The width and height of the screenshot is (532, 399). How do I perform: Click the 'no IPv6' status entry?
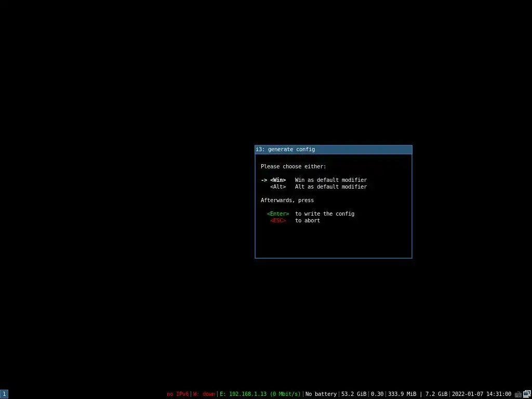tap(178, 394)
